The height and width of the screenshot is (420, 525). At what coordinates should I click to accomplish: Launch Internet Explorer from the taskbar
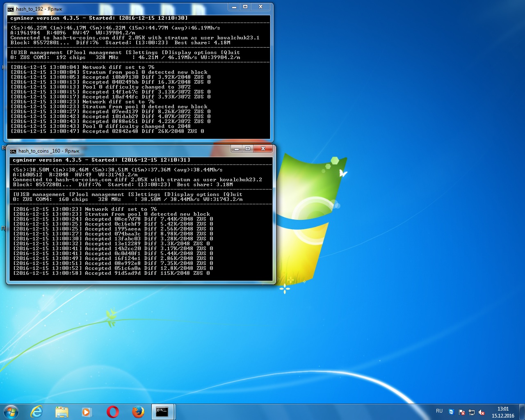[37, 412]
